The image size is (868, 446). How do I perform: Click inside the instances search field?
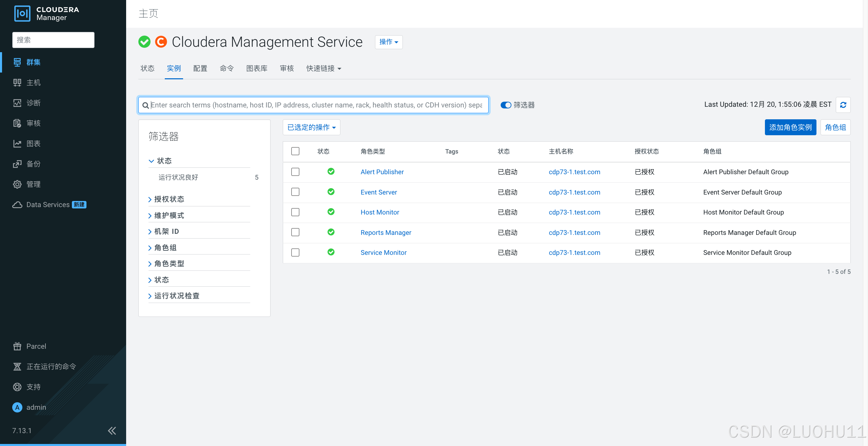[315, 105]
